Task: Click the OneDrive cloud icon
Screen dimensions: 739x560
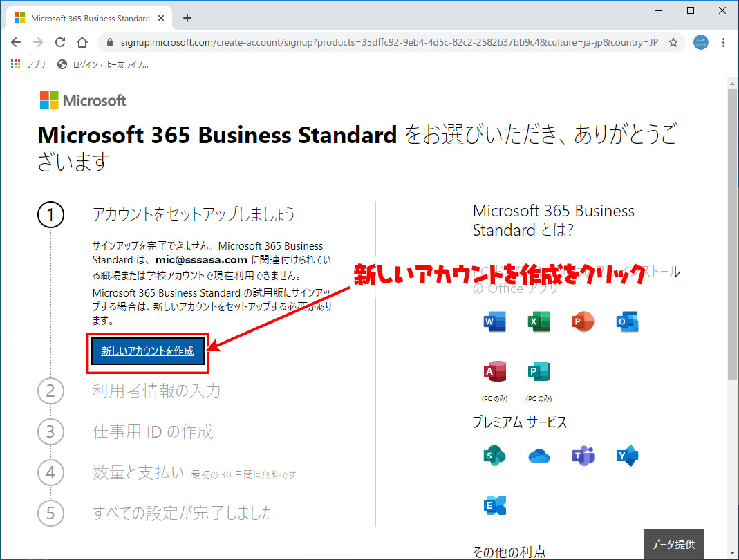Action: [x=539, y=456]
